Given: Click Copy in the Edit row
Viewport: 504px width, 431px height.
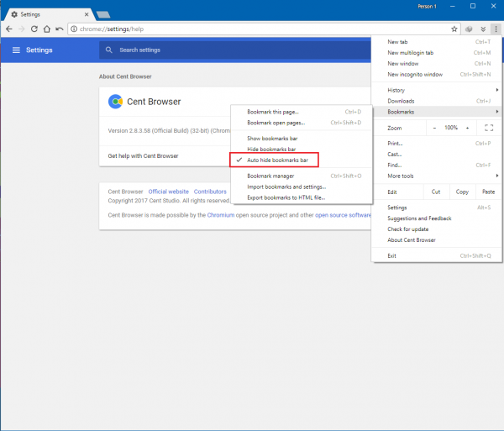Looking at the screenshot, I should click(462, 192).
